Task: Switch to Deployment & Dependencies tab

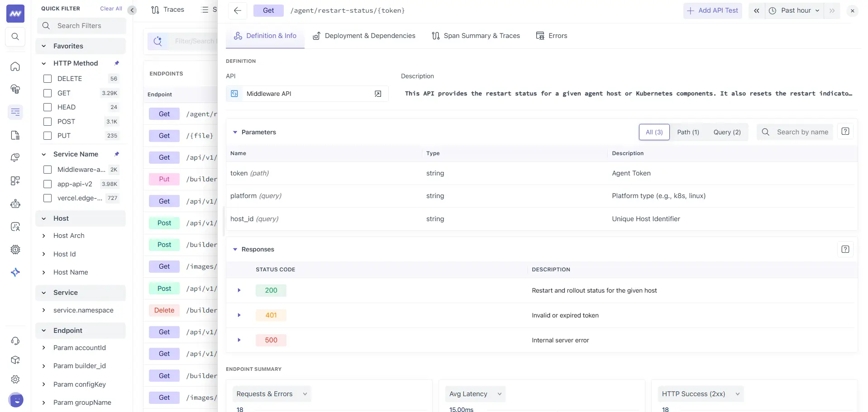Action: coord(364,36)
